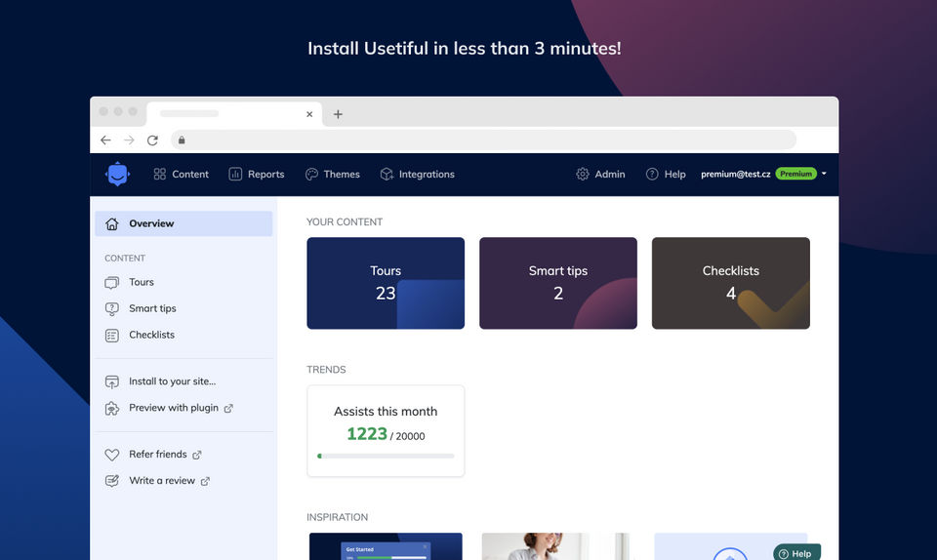
Task: Open the Content menu
Action: (182, 174)
